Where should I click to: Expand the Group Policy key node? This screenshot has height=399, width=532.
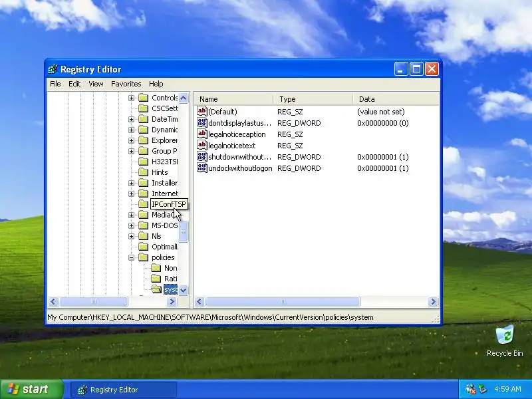point(131,151)
